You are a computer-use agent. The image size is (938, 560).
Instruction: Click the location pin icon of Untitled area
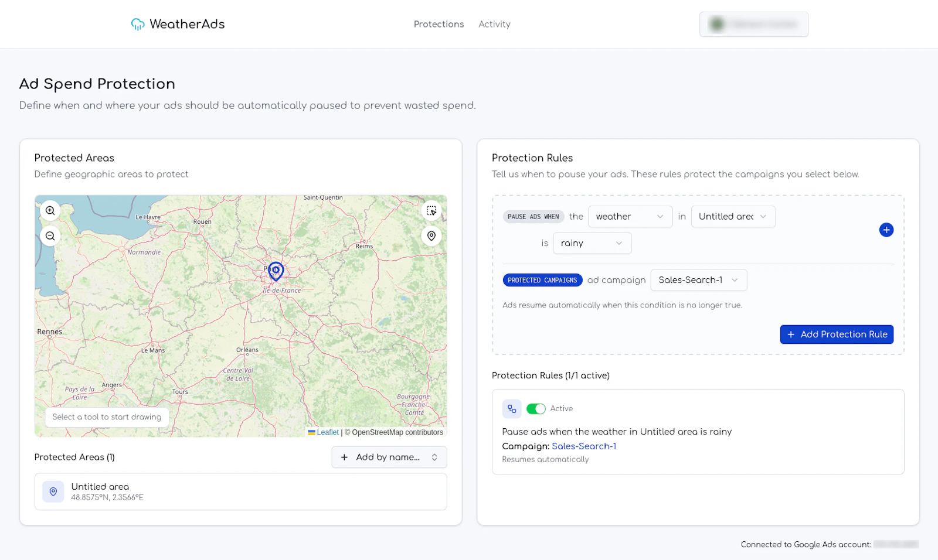point(53,492)
